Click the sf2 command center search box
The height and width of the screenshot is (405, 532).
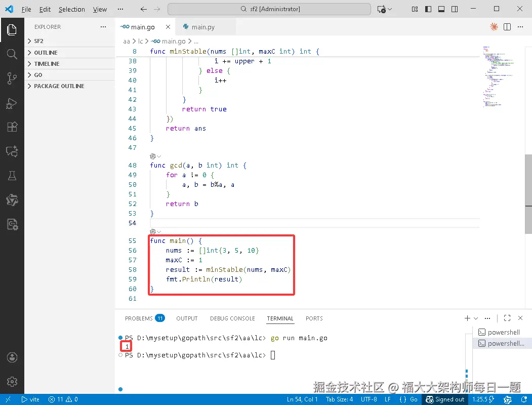click(x=269, y=9)
